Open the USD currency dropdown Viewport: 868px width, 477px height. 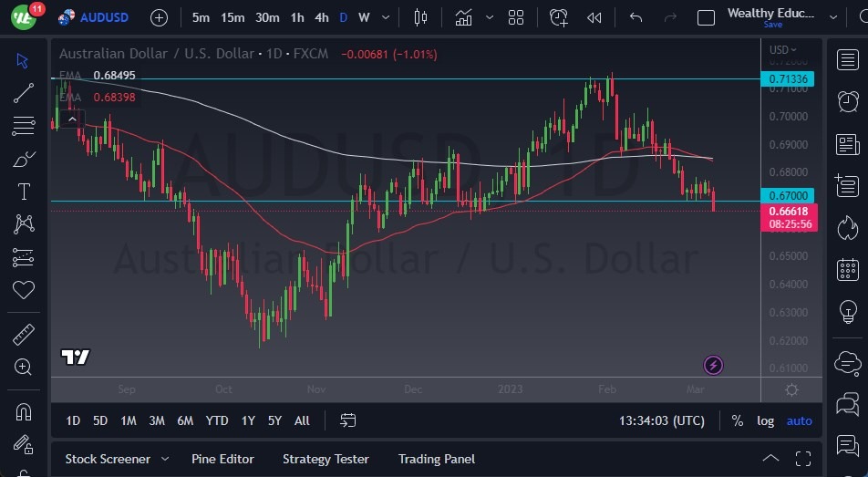pyautogui.click(x=782, y=50)
